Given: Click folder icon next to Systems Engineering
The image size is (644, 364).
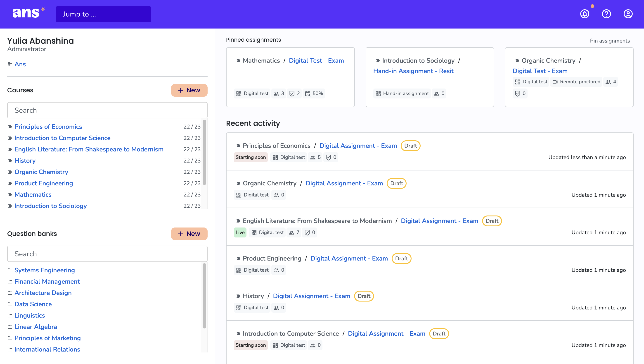Looking at the screenshot, I should 10,270.
